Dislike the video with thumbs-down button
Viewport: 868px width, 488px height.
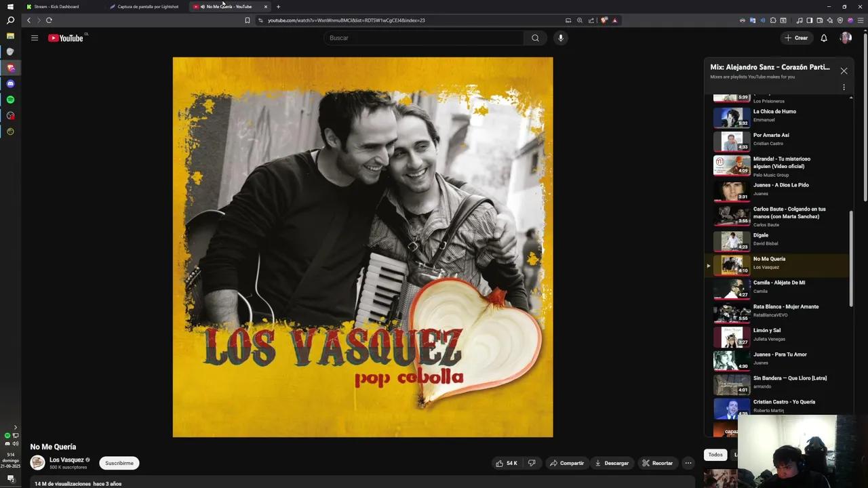(532, 463)
